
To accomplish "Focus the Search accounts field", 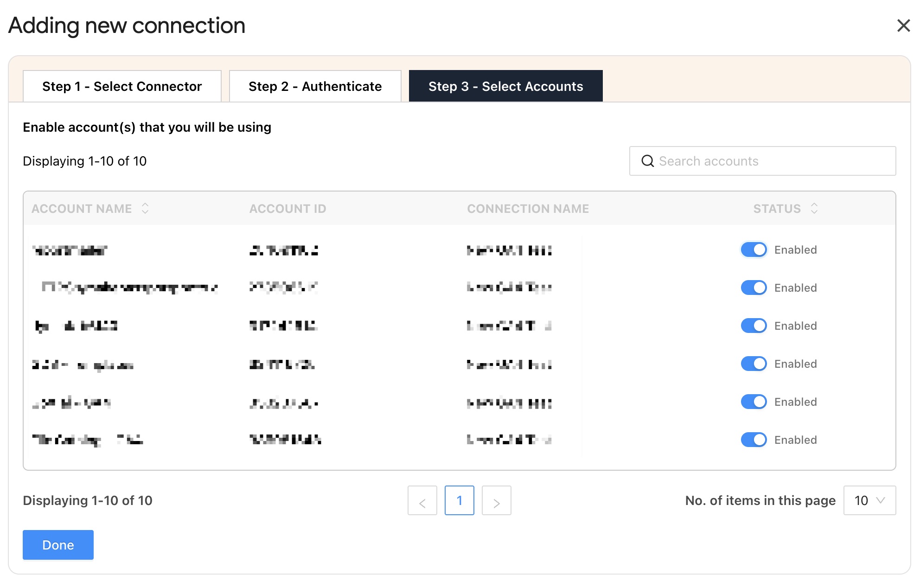I will pyautogui.click(x=770, y=161).
